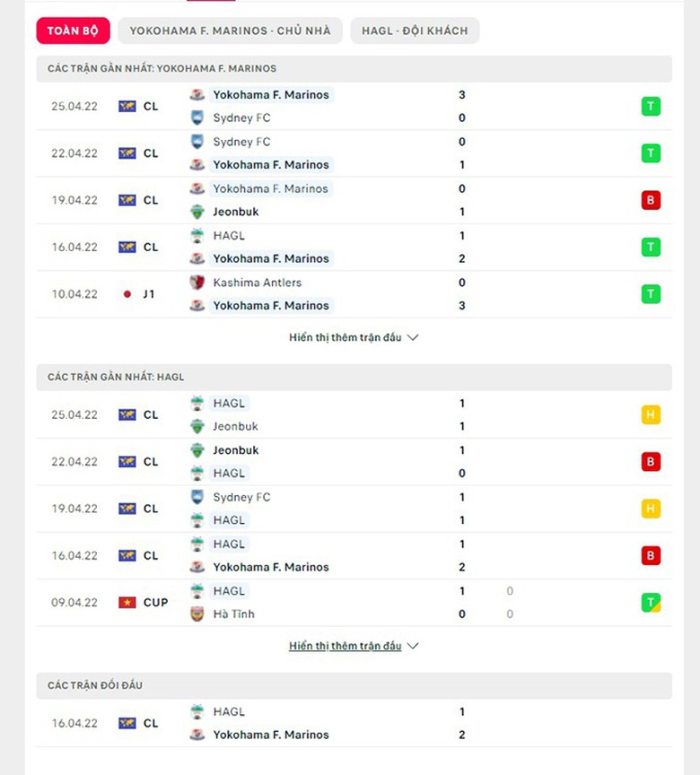The height and width of the screenshot is (775, 700).
Task: Click the Jeonbuk logo in the 19.04.22 Yokohama match
Action: coord(197,212)
